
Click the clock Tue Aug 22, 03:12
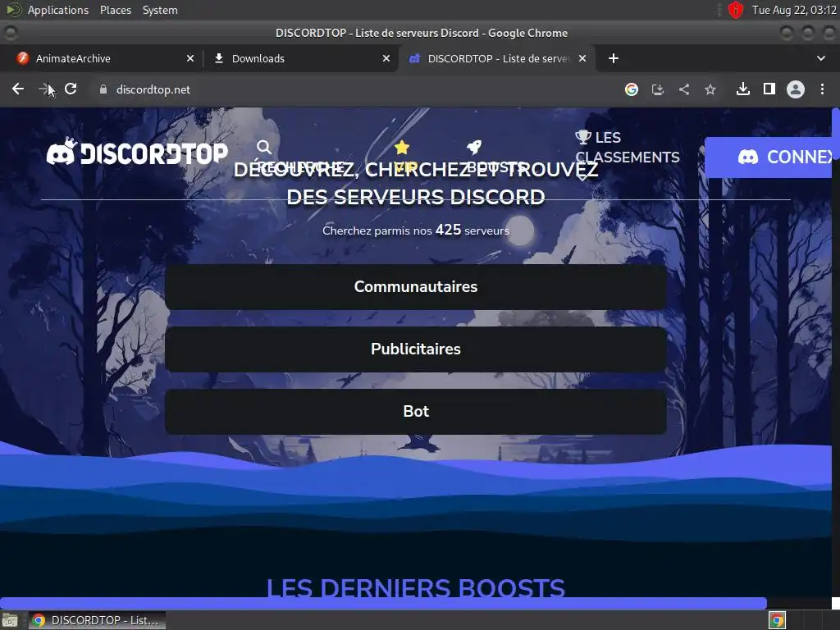tap(794, 10)
